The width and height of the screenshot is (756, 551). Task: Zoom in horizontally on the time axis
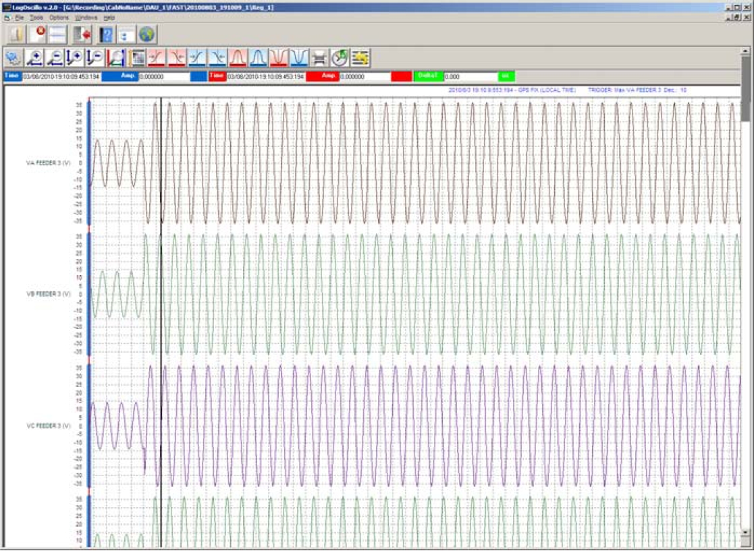point(34,58)
